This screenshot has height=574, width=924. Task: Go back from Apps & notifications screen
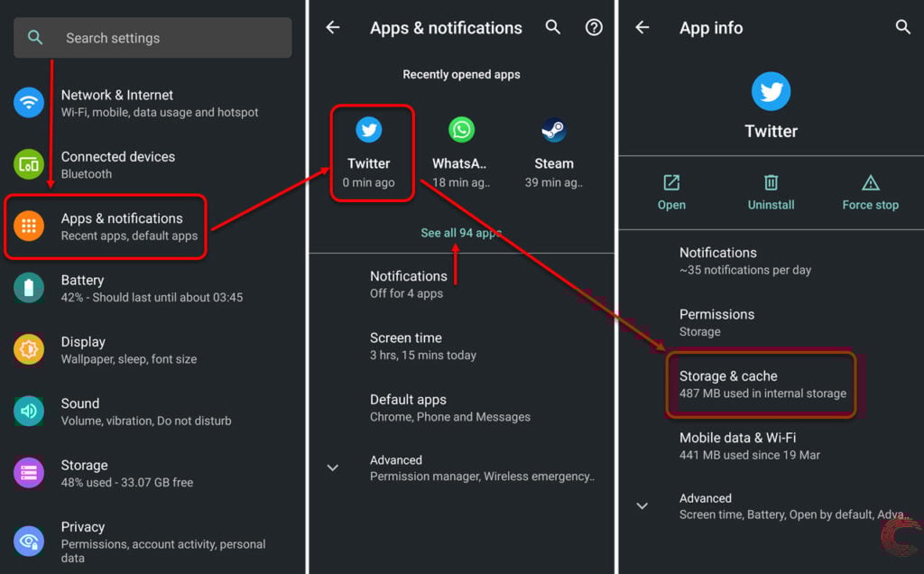[x=333, y=27]
